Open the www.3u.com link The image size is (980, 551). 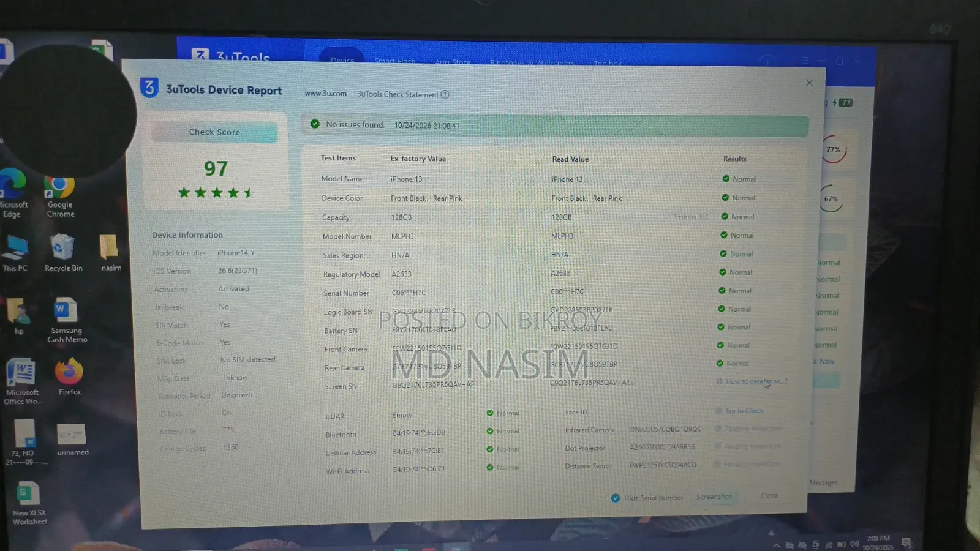pyautogui.click(x=325, y=94)
